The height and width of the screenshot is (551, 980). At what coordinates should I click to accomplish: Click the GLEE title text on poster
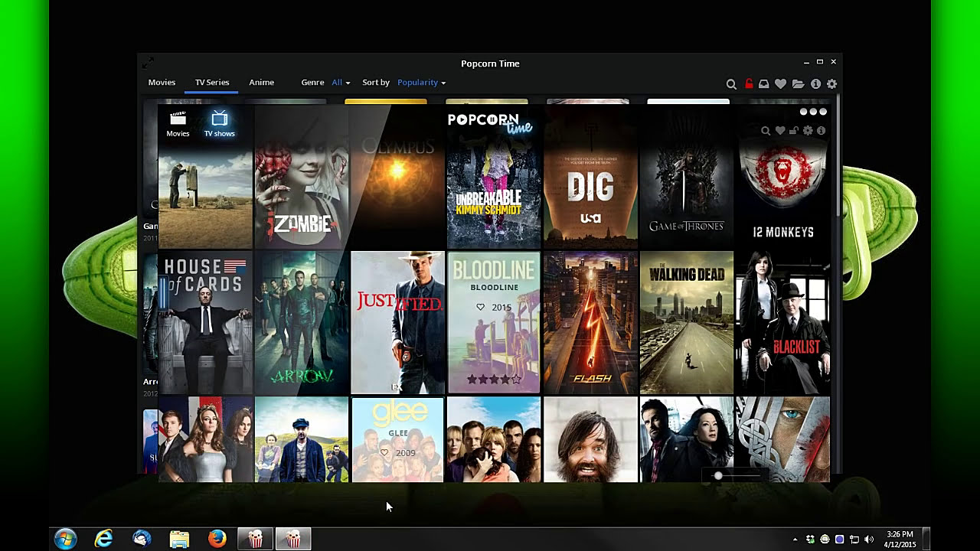398,433
